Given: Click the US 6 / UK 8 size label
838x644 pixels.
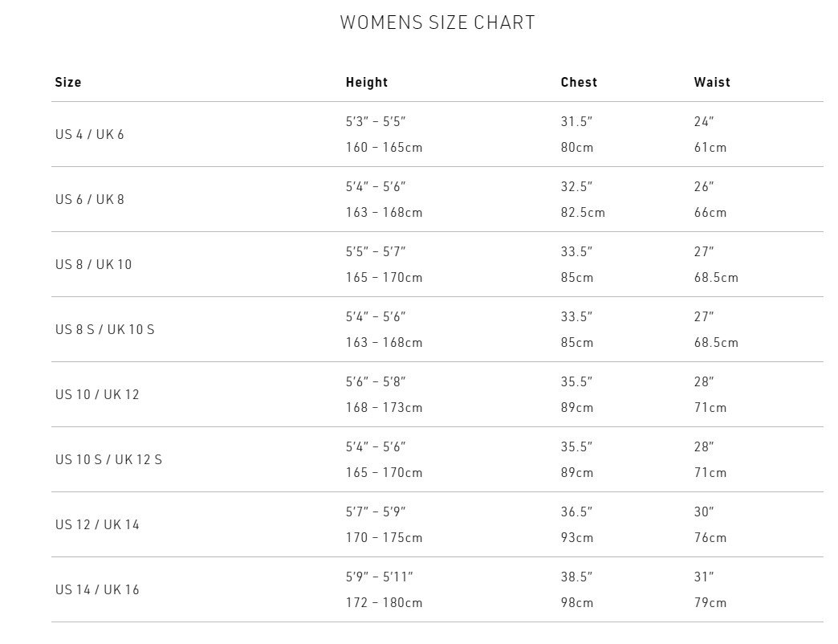Looking at the screenshot, I should pos(89,199).
